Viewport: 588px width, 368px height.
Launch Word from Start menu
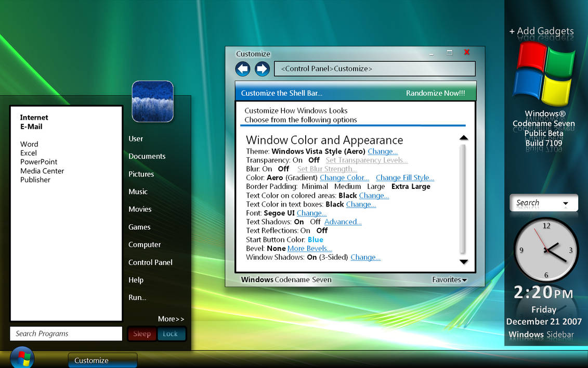(29, 144)
